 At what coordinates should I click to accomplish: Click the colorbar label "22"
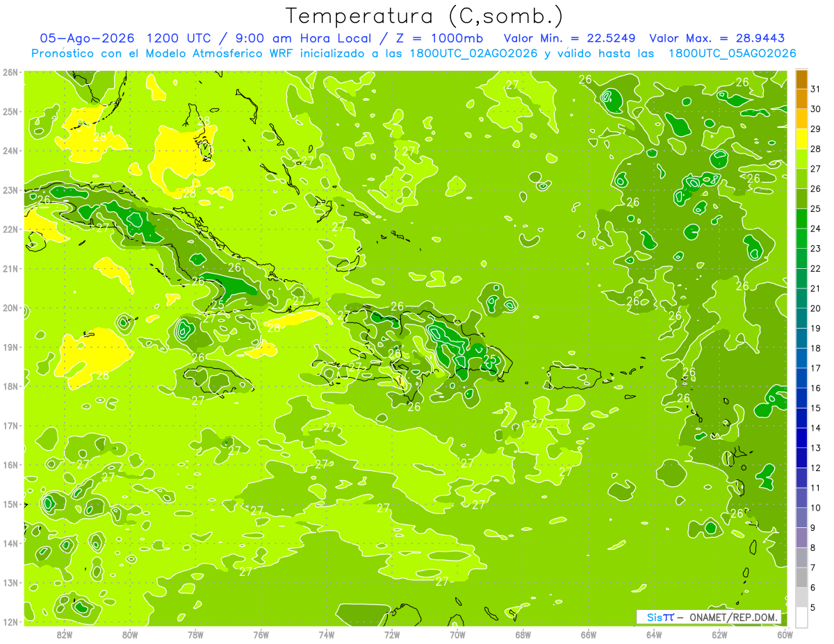[x=816, y=268]
